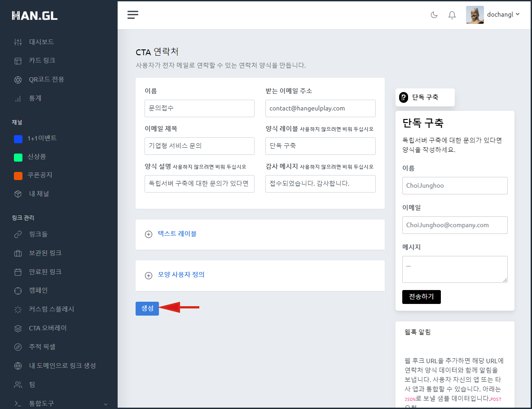Select the green 신상품 channel swatch
Viewport: 532px width, 409px height.
point(18,157)
